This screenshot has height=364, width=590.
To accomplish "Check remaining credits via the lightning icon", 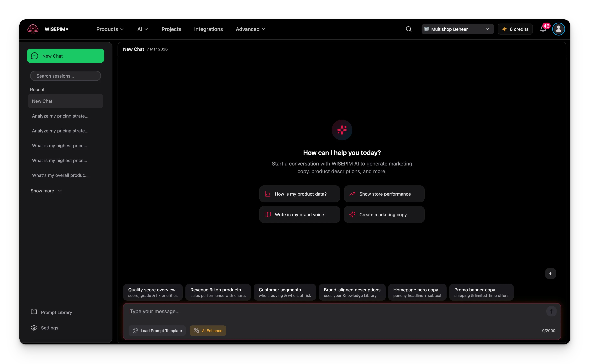I will click(515, 29).
